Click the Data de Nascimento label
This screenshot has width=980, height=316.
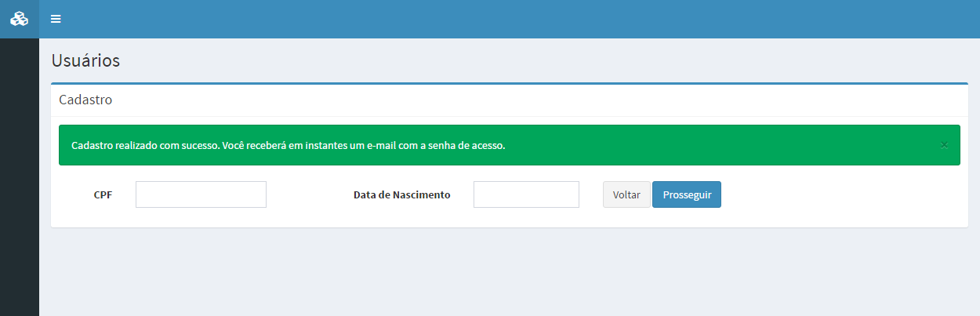pos(401,195)
